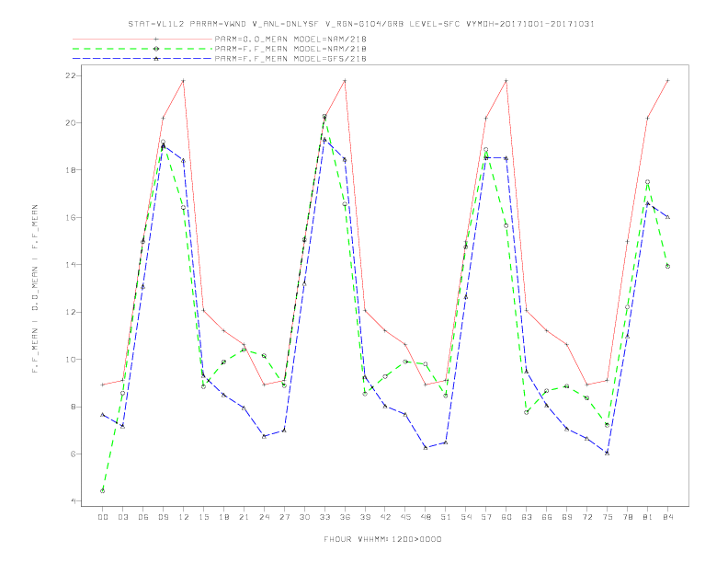Click y-axis value 16

(x=71, y=217)
